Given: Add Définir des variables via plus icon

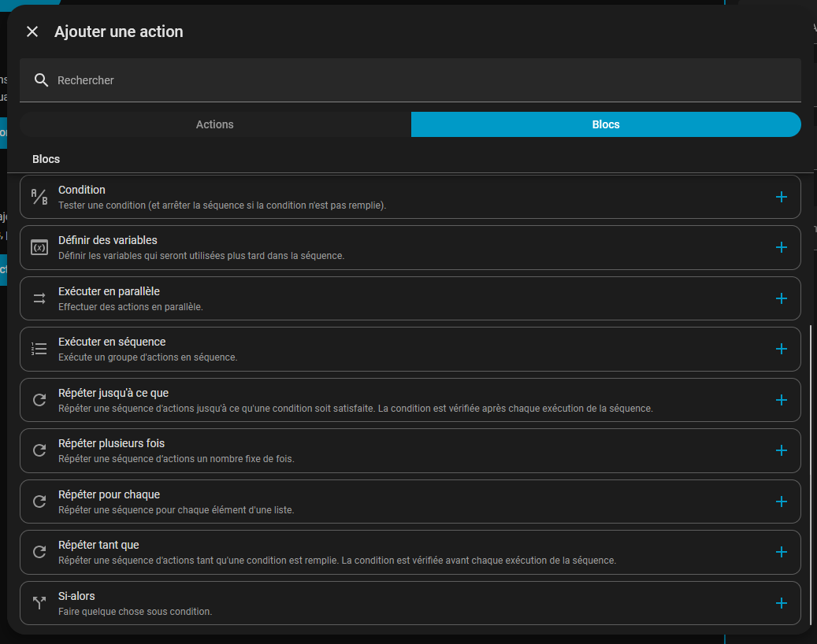Looking at the screenshot, I should (781, 247).
